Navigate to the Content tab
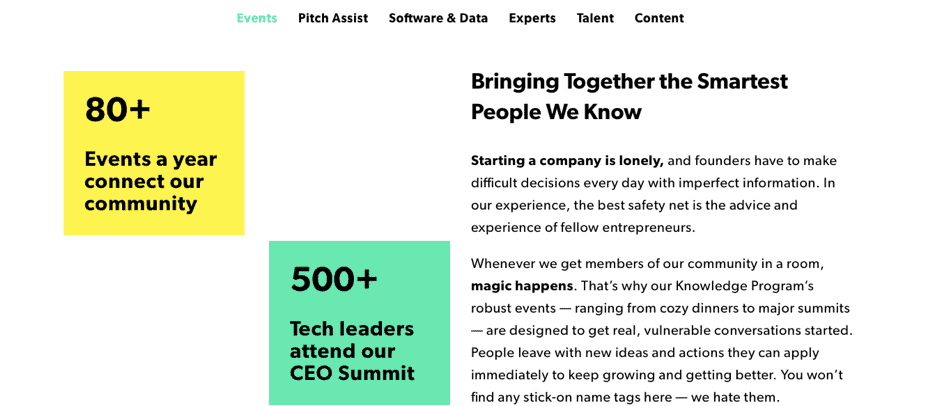Viewport: 939px width, 406px height. (659, 18)
